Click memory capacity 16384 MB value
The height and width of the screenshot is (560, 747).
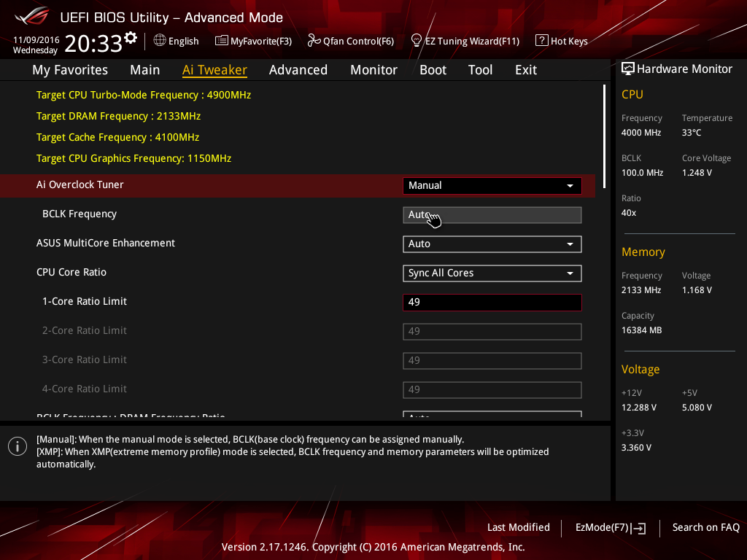[642, 330]
